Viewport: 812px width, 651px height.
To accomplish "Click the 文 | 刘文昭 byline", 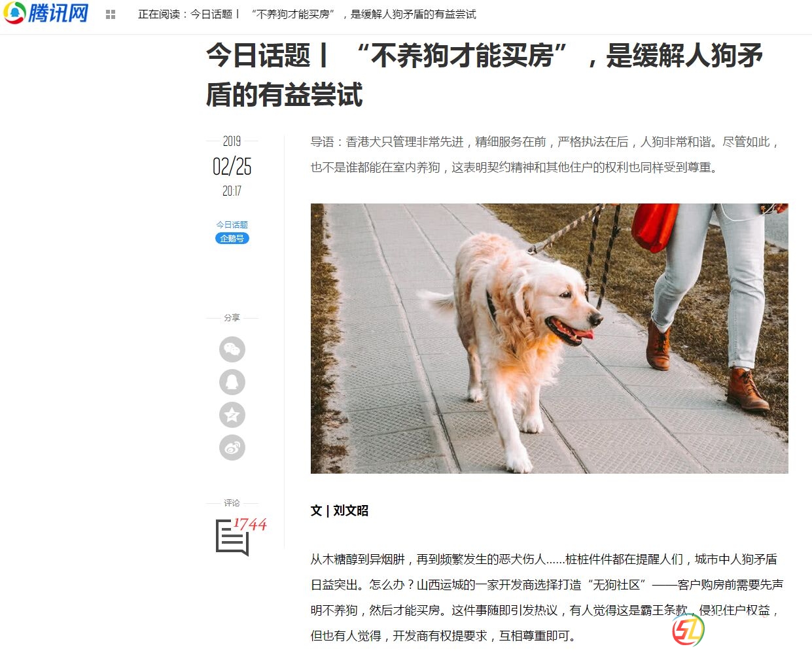I will tap(340, 510).
